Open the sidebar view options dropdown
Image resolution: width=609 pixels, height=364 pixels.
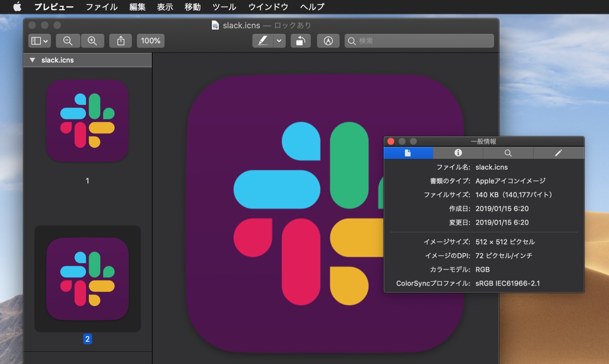pyautogui.click(x=40, y=41)
